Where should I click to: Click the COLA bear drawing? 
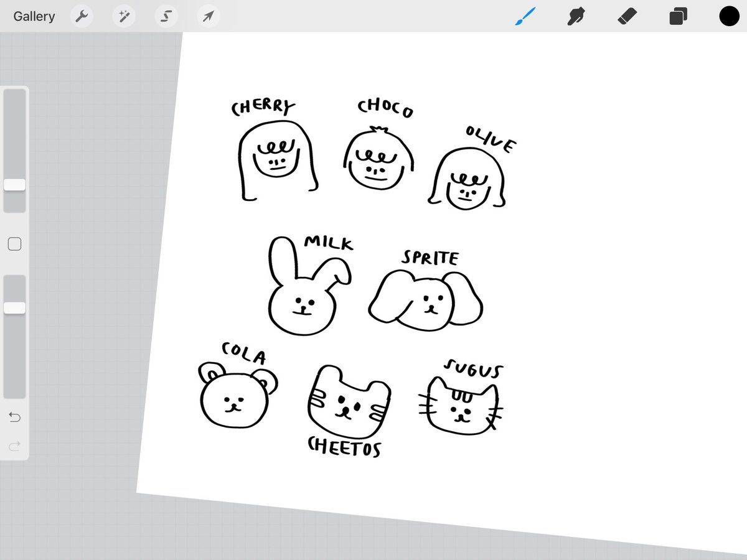pyautogui.click(x=238, y=396)
